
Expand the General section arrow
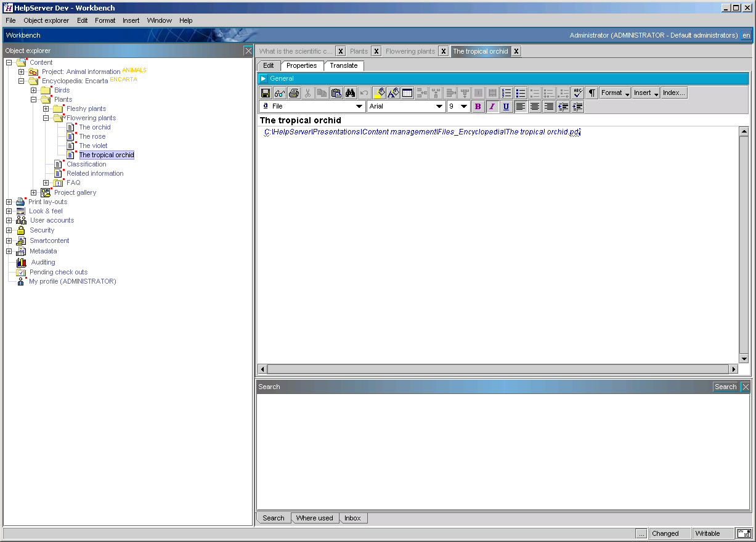pyautogui.click(x=263, y=78)
